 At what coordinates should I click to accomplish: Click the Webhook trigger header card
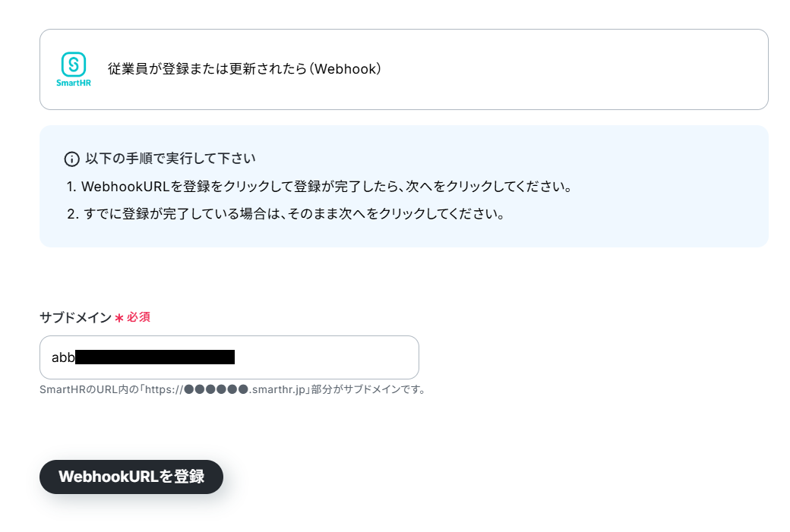(x=404, y=70)
